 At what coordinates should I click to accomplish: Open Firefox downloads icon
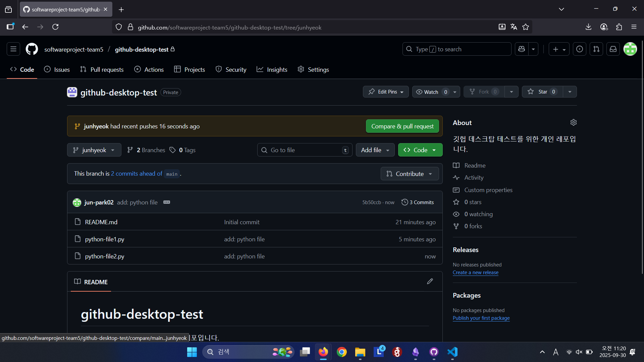(x=588, y=27)
